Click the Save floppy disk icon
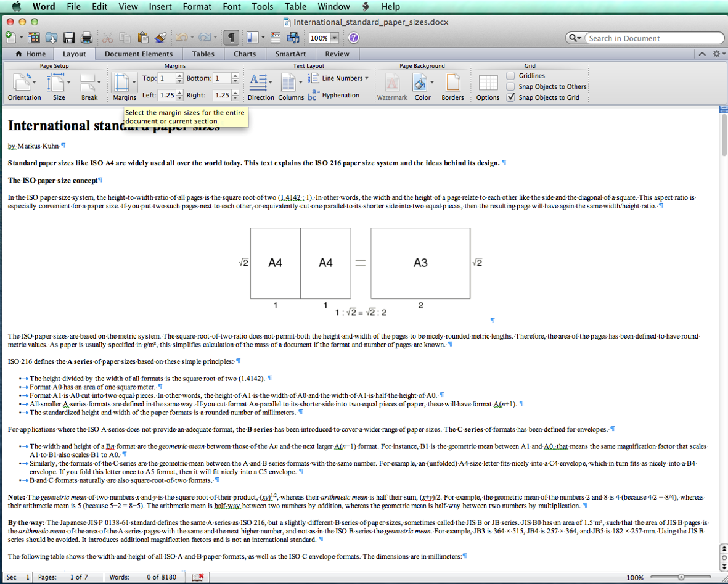This screenshot has height=584, width=728. pyautogui.click(x=69, y=38)
